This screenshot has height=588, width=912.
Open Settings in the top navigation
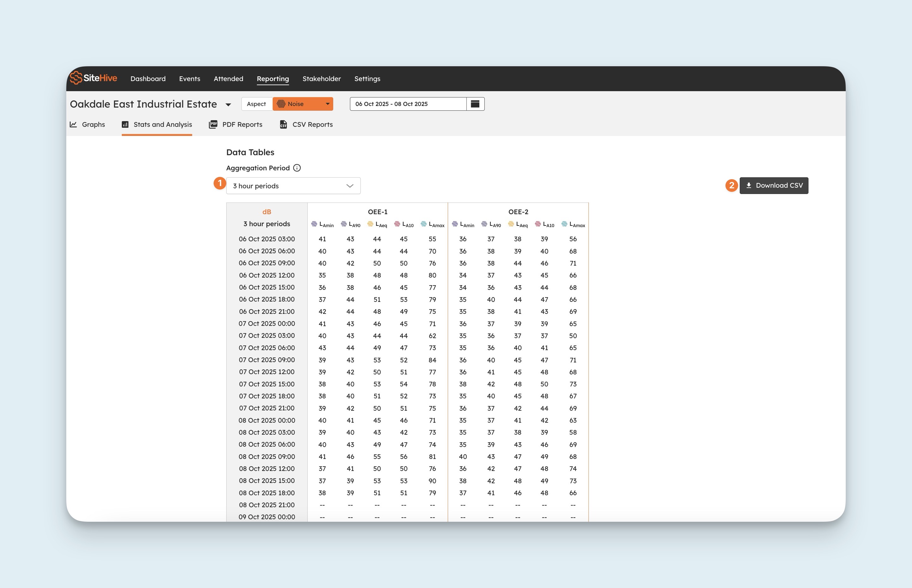367,79
